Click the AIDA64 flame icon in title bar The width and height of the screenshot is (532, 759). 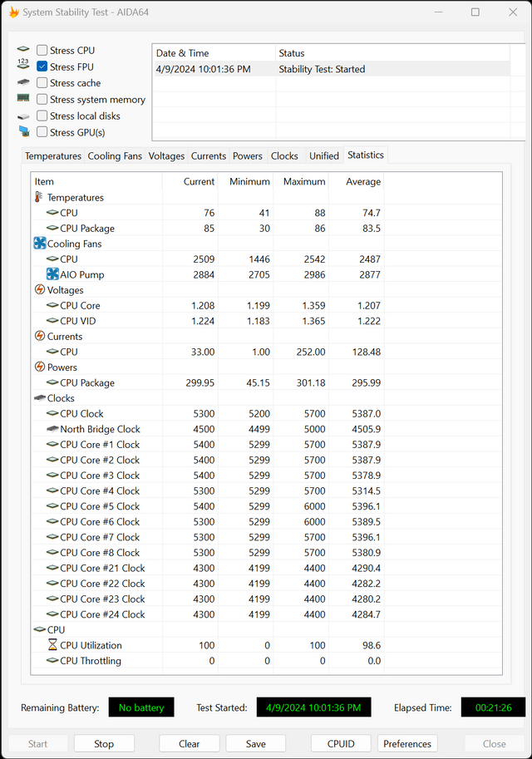[x=14, y=12]
